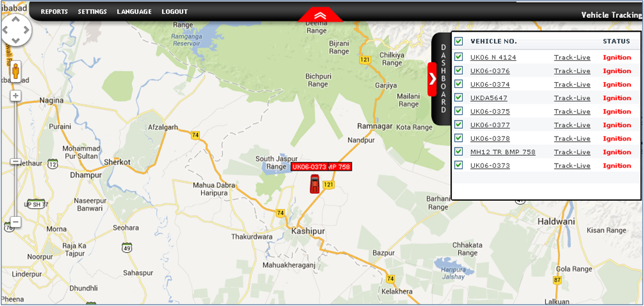The width and height of the screenshot is (644, 306).
Task: Uncheck vehicle MH12 TR BMP 758 checkbox
Action: click(459, 151)
